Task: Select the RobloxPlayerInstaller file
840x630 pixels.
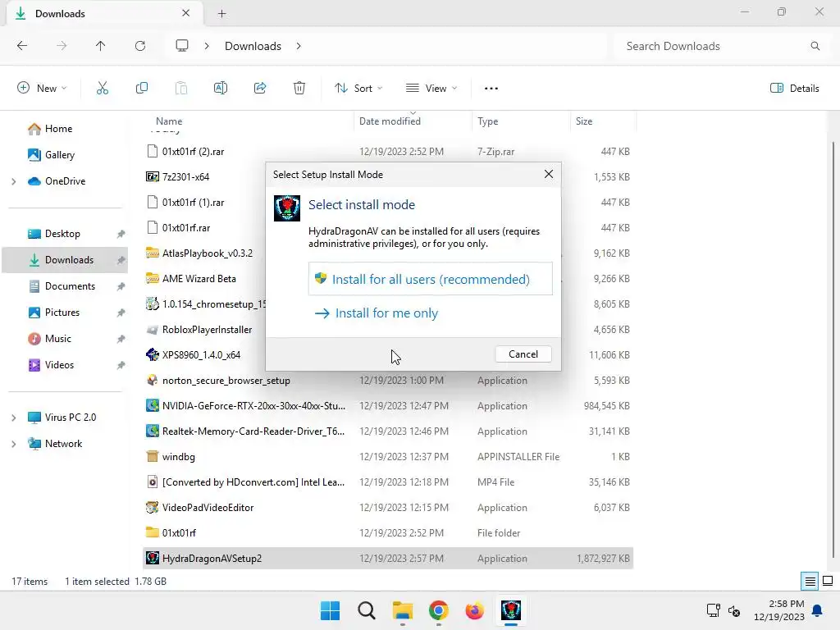Action: (207, 330)
